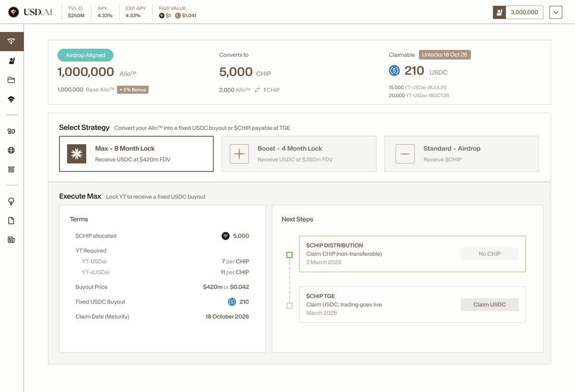
Task: Click the TVL info circle icon
Action: [x=80, y=8]
